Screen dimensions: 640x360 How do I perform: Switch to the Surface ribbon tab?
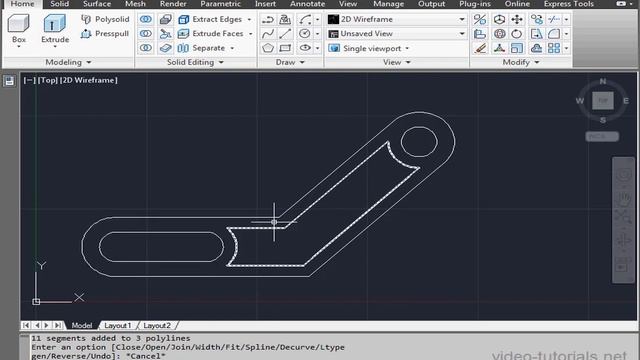[x=97, y=4]
